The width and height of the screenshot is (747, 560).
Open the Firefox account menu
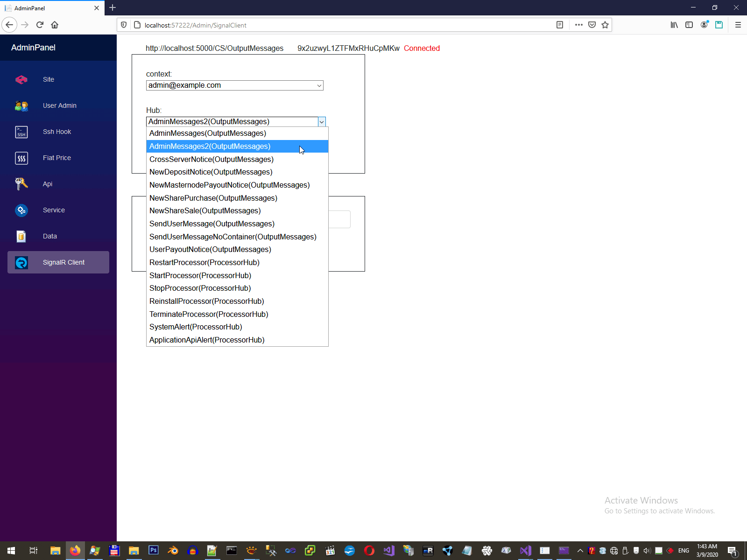pyautogui.click(x=704, y=25)
